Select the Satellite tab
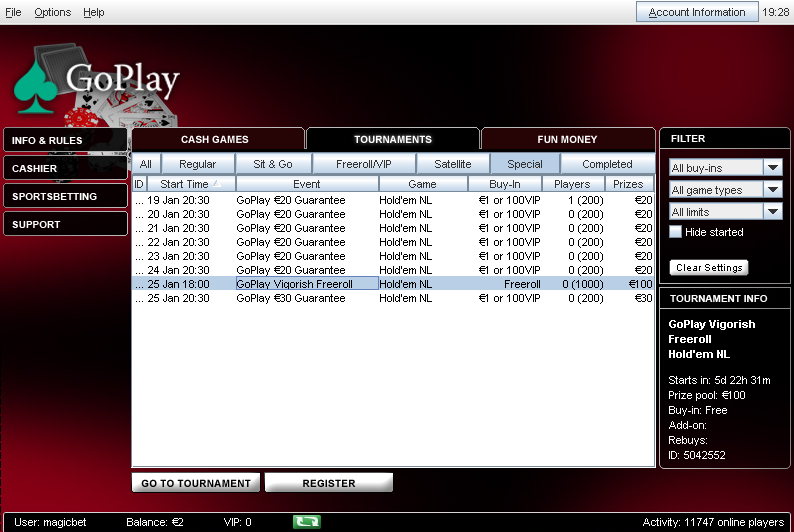 coord(453,164)
